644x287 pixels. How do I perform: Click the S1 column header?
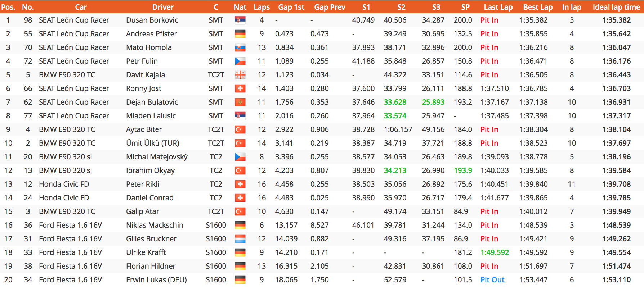point(366,7)
